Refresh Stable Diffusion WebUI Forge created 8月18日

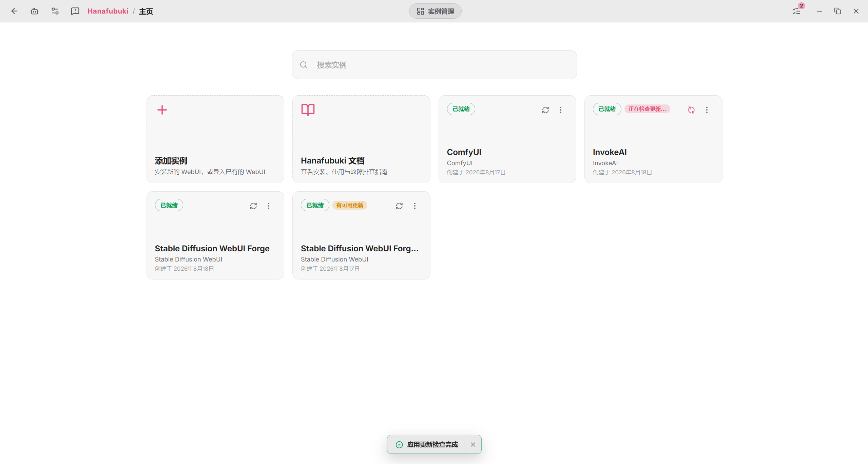tap(253, 206)
